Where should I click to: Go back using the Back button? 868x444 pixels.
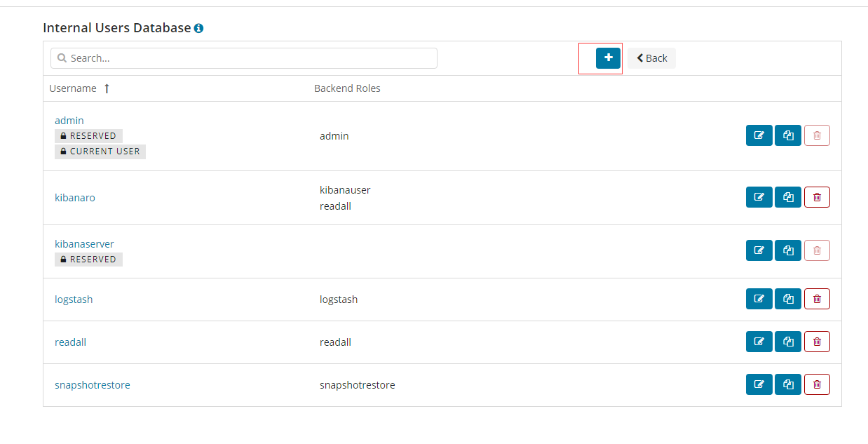[651, 58]
